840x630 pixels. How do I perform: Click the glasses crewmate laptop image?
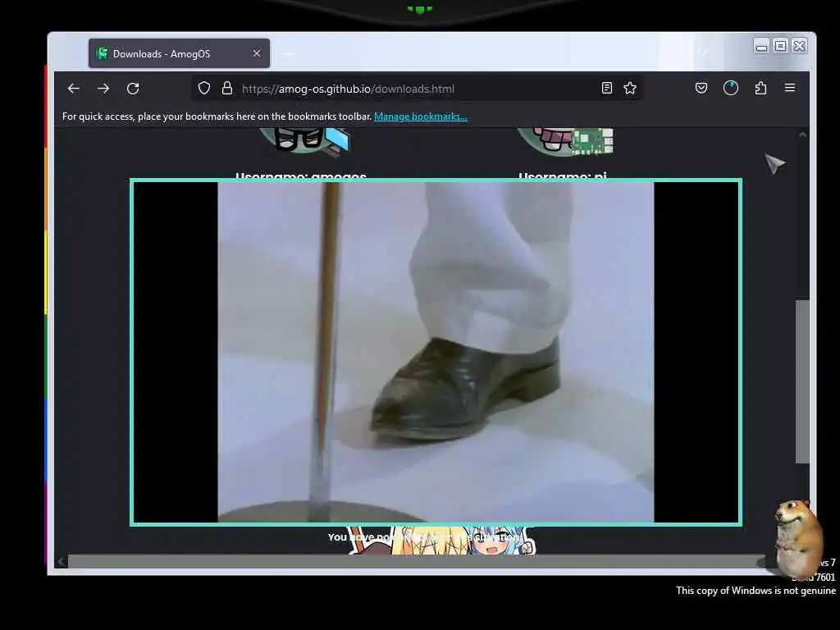coord(305,142)
